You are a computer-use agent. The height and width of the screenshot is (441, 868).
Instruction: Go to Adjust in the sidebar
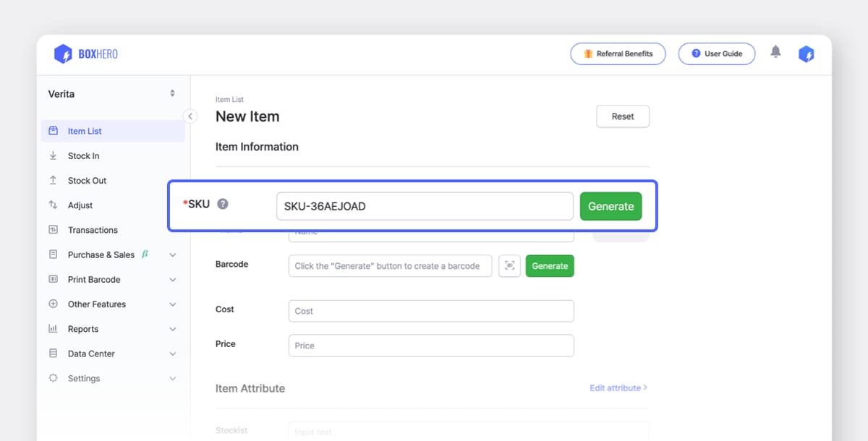[x=80, y=205]
